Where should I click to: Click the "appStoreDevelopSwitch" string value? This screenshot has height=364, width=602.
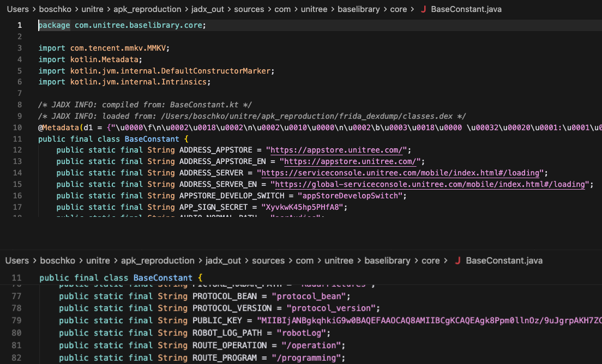click(x=350, y=196)
